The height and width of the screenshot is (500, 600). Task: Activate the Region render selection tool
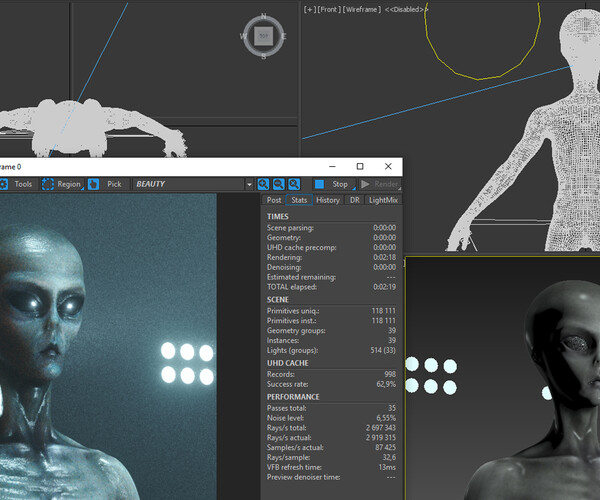[x=61, y=184]
